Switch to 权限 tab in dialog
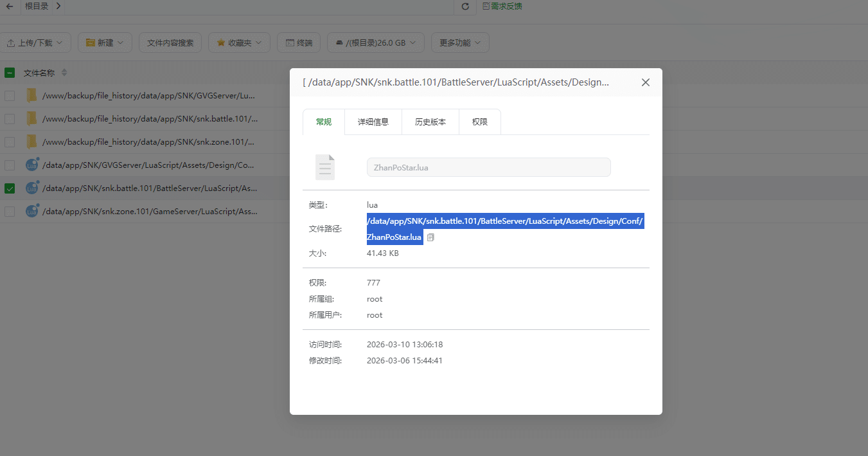 point(479,122)
